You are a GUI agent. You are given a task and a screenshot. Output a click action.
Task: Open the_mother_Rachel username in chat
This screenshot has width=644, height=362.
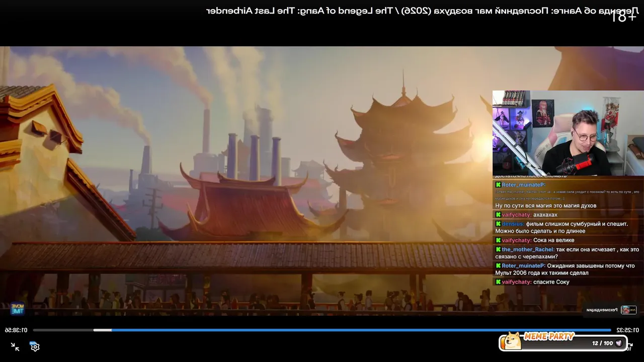pos(528,249)
